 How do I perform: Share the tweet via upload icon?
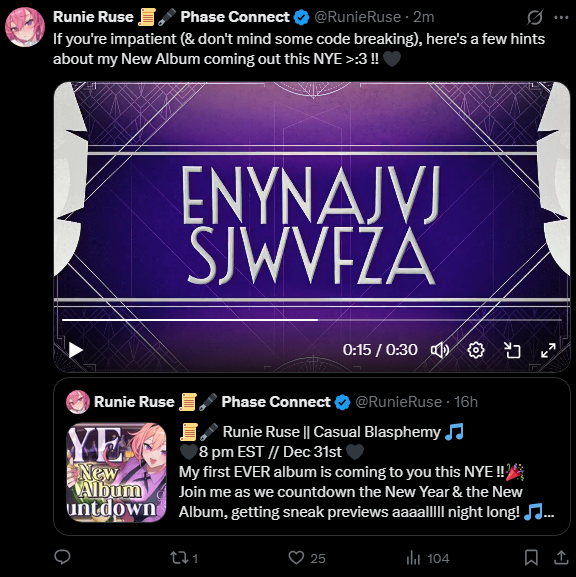561,557
